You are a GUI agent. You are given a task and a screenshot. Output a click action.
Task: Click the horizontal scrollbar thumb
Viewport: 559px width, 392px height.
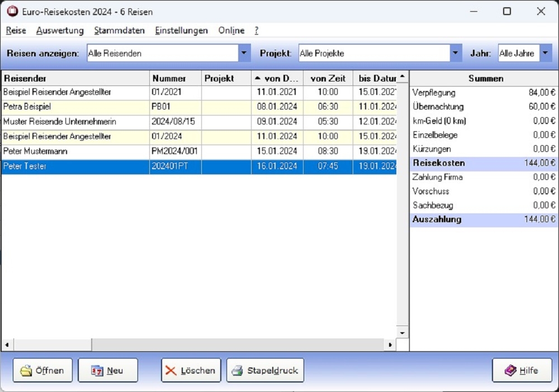pos(53,345)
